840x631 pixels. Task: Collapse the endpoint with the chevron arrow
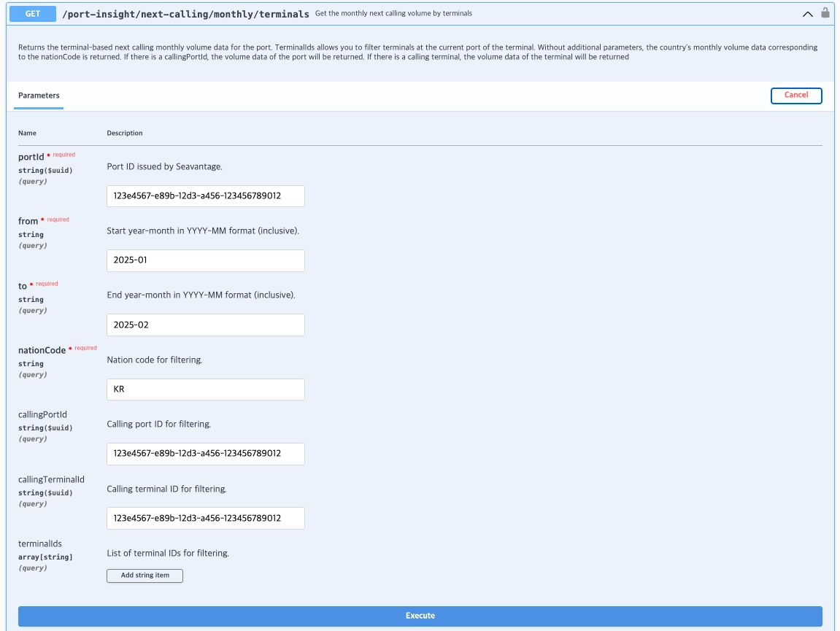coord(807,14)
